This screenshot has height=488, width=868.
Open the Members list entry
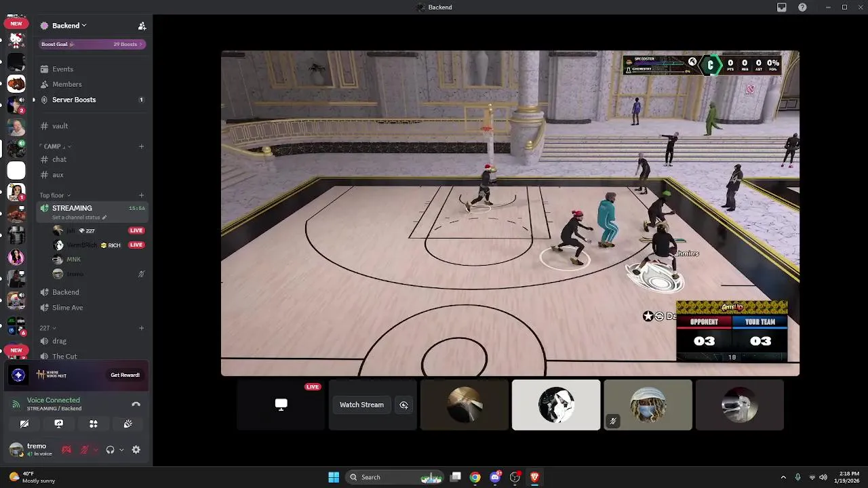(92, 84)
